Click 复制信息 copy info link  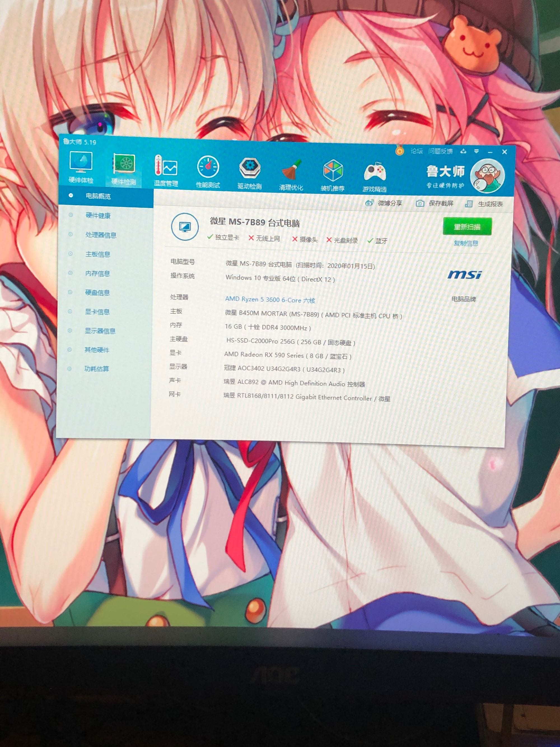point(466,243)
